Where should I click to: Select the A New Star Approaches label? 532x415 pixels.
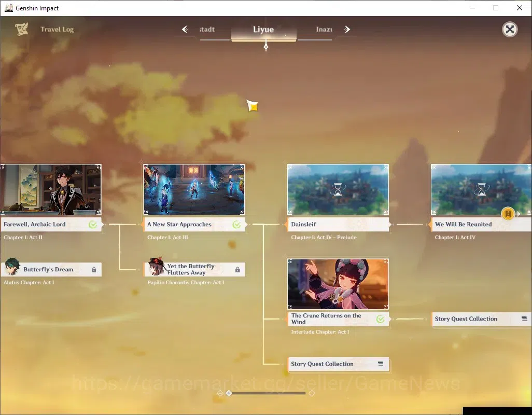pos(194,224)
